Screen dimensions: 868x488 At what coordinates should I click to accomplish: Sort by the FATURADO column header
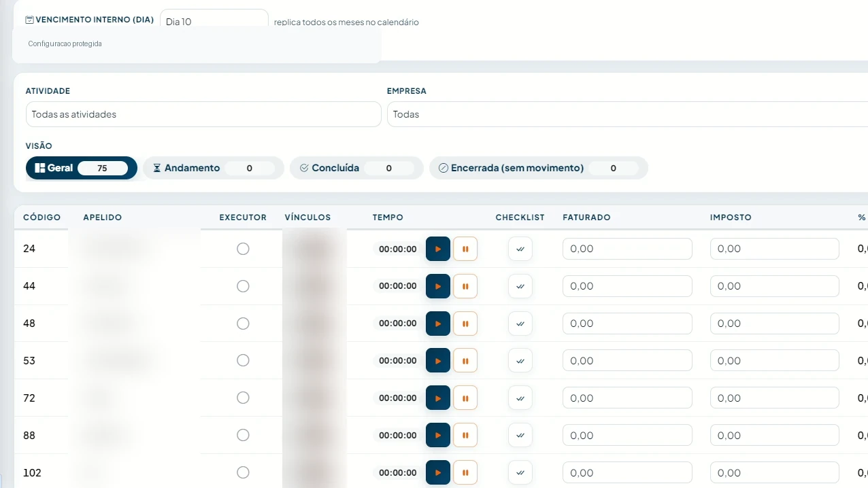(586, 217)
